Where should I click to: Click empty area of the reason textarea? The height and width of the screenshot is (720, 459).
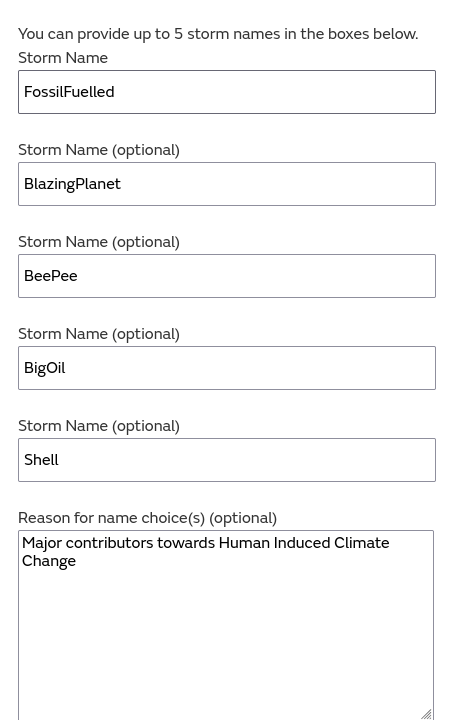point(226,643)
